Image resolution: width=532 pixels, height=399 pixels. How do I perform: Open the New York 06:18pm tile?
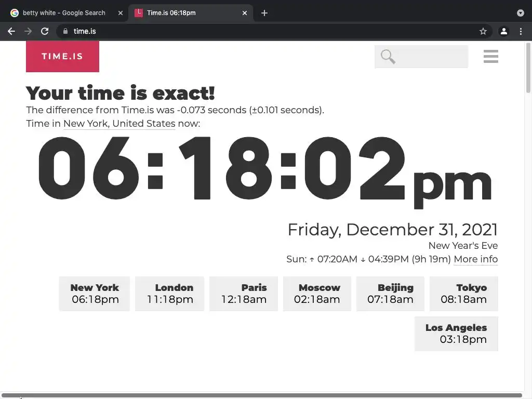tap(95, 294)
